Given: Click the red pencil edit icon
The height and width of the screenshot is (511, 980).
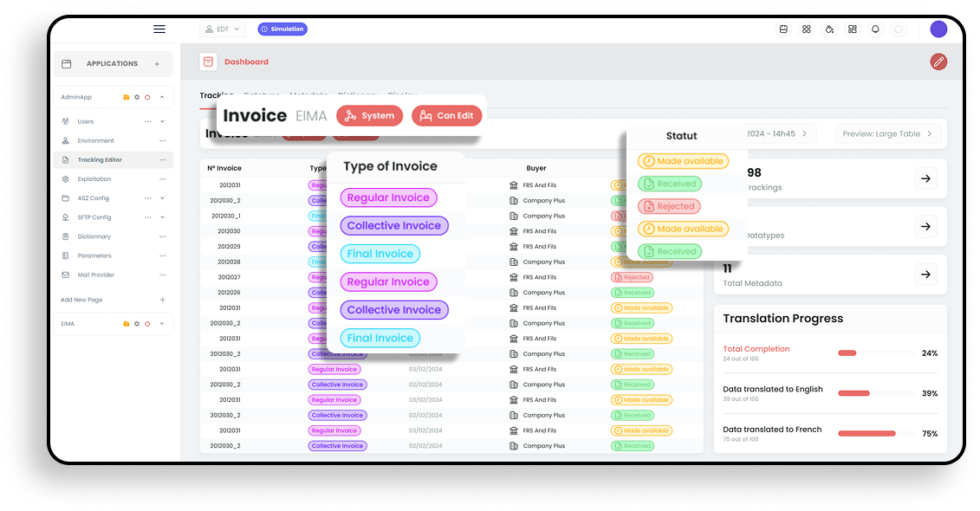Looking at the screenshot, I should pyautogui.click(x=938, y=61).
